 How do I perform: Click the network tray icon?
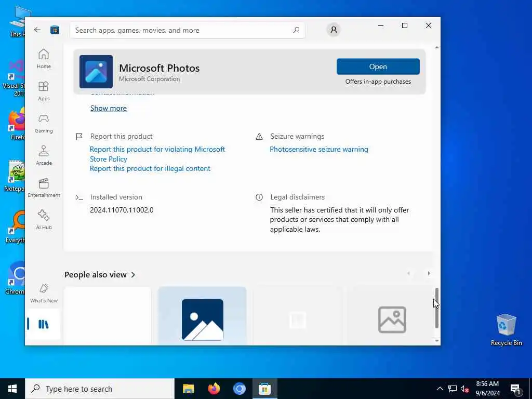[453, 389]
